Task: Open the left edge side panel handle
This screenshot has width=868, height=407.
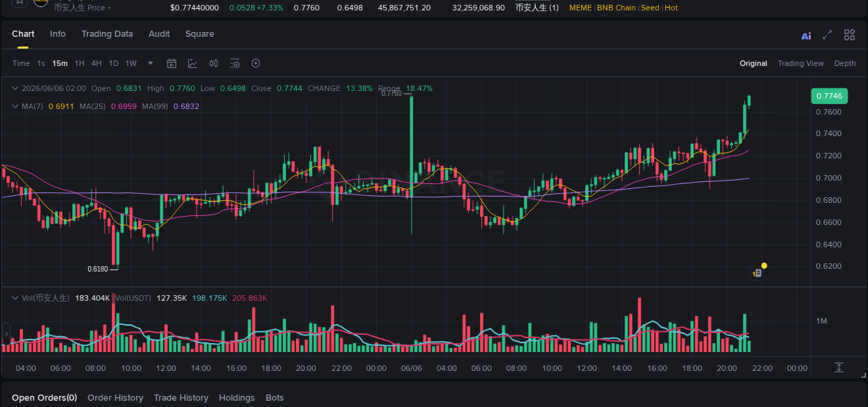Action: pos(7,333)
